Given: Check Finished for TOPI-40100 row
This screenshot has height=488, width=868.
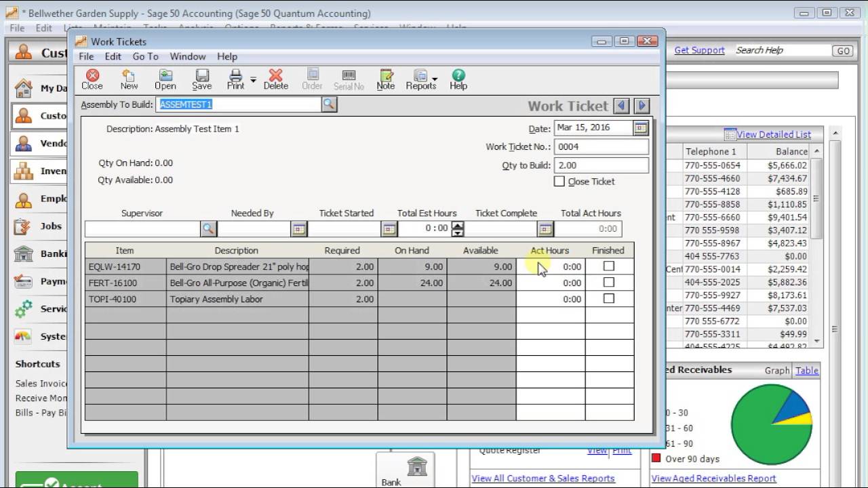Looking at the screenshot, I should click(609, 299).
